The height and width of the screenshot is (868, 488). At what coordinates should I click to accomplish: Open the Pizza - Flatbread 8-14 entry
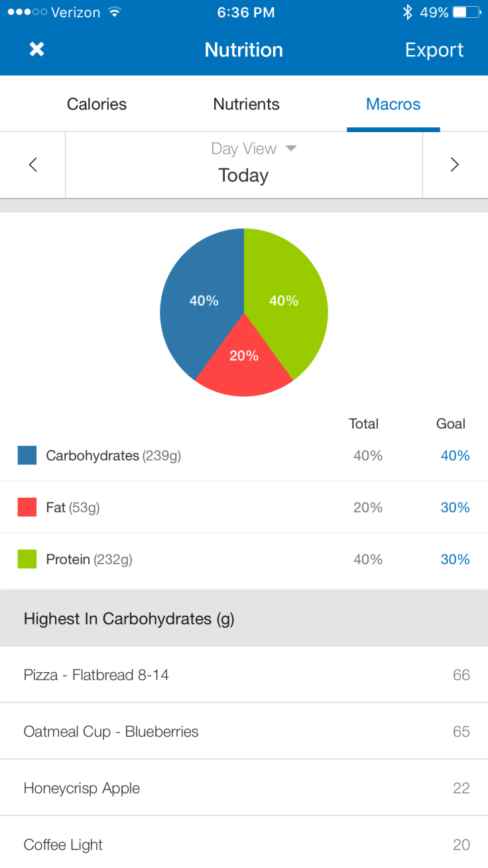coord(244,675)
